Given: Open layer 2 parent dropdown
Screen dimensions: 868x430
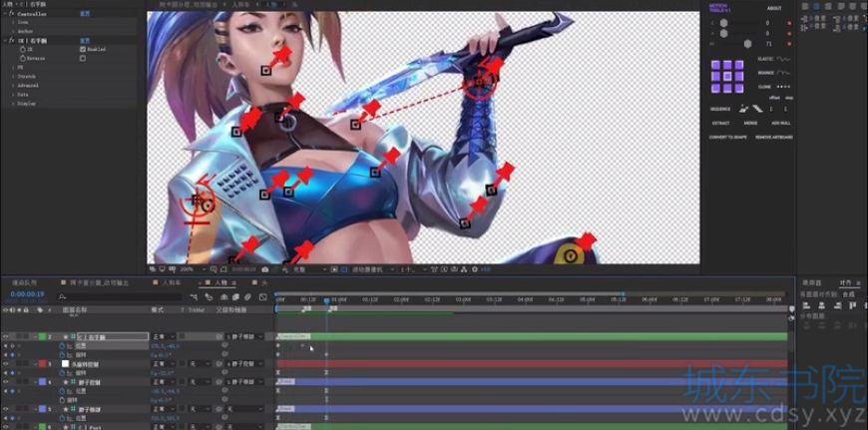Looking at the screenshot, I should pos(243,336).
